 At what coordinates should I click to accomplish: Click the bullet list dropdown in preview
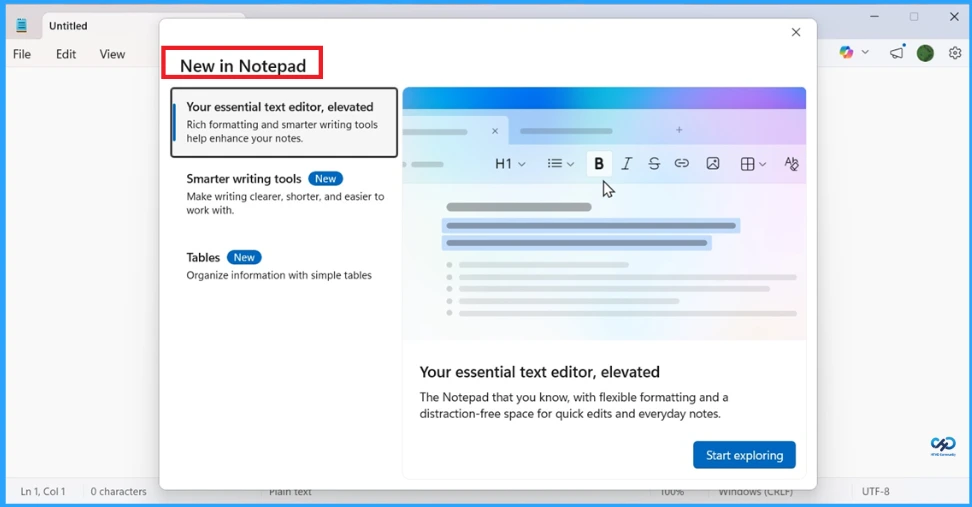pyautogui.click(x=560, y=164)
